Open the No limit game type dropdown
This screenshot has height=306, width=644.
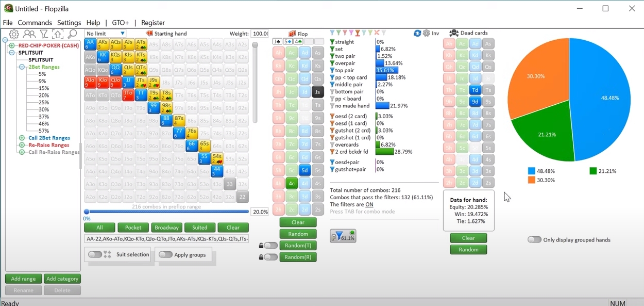click(x=106, y=34)
